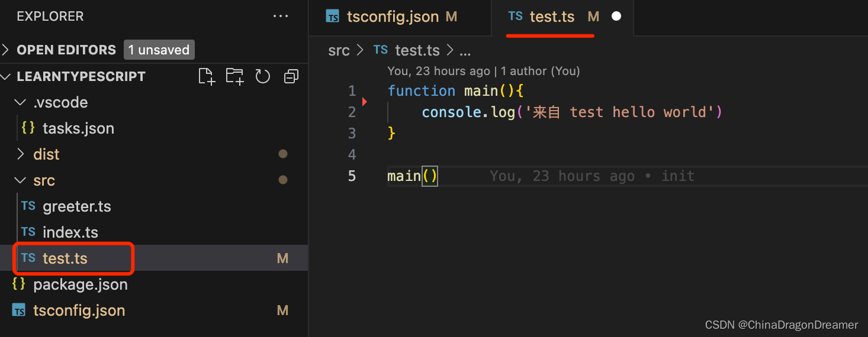Click the git blame author annotation above code
The image size is (868, 337).
pyautogui.click(x=484, y=71)
